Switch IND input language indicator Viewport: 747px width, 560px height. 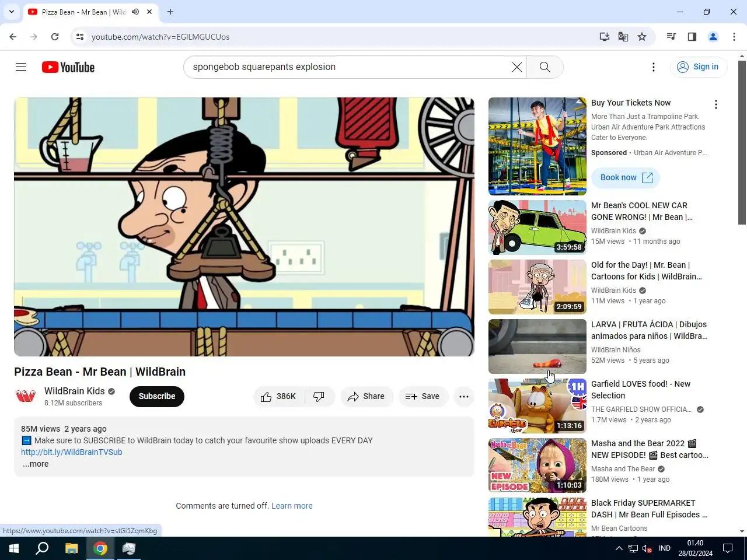pyautogui.click(x=665, y=548)
